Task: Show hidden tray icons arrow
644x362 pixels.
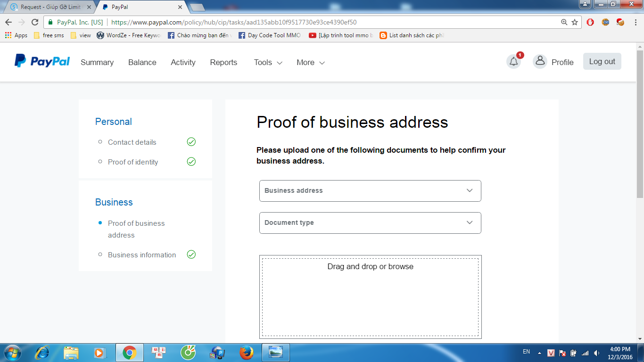Action: [539, 353]
